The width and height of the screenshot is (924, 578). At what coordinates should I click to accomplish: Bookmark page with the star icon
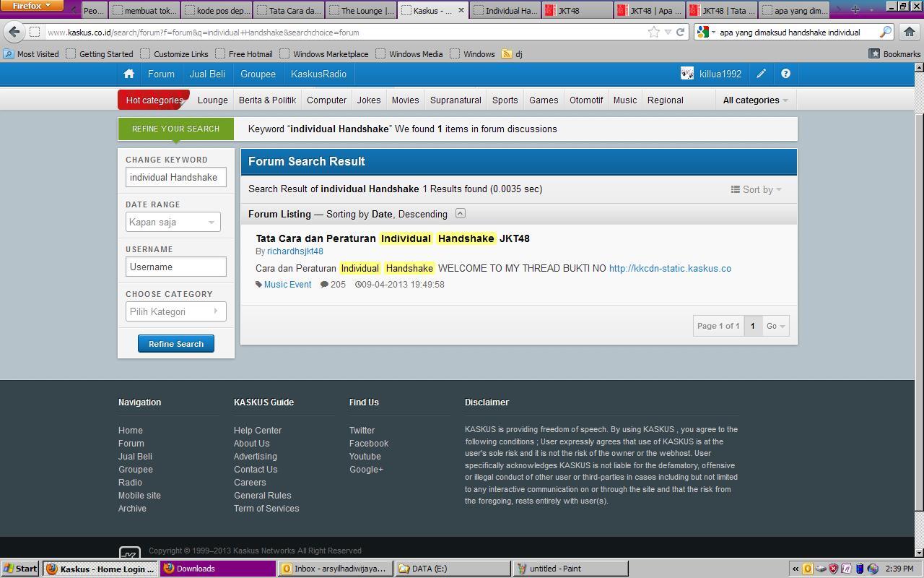[653, 32]
